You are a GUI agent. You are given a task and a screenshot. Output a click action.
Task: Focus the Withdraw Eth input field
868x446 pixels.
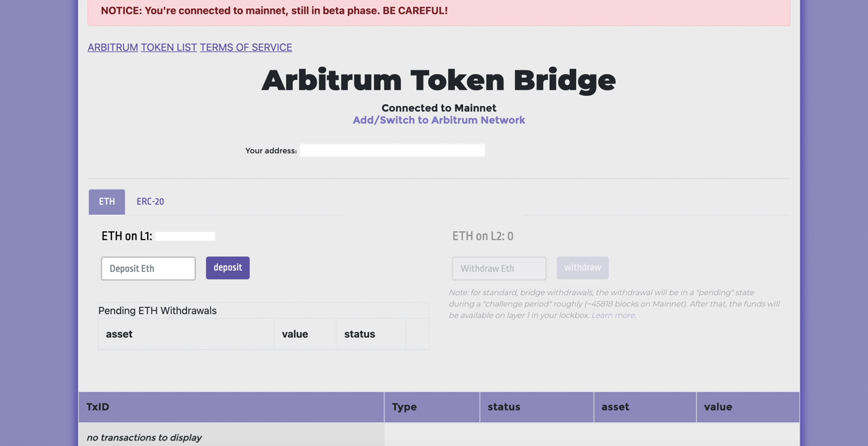[x=499, y=268]
